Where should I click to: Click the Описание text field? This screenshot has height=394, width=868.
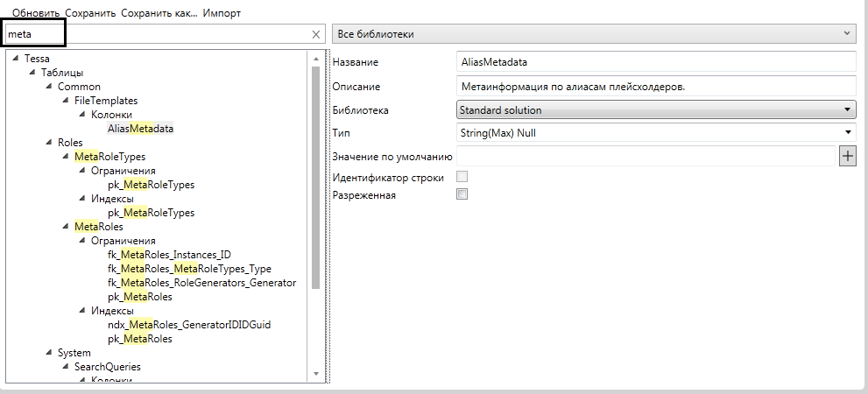point(655,87)
